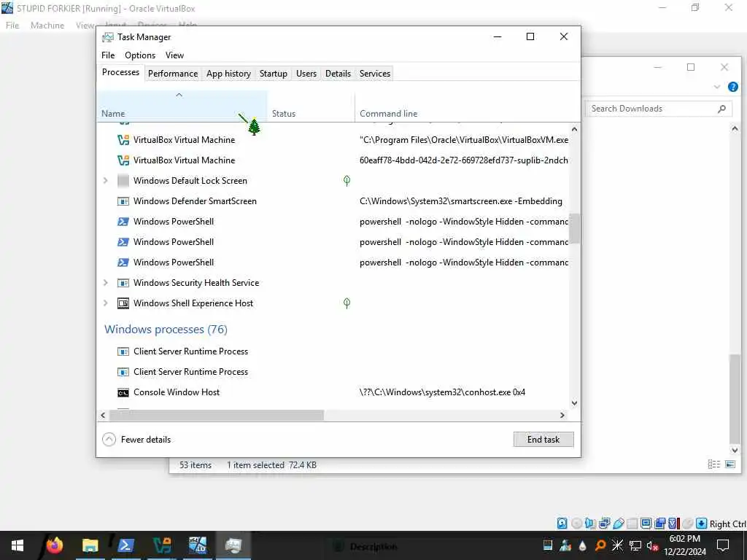Select the second Client Server Runtime Process
The width and height of the screenshot is (747, 560).
(x=333, y=372)
